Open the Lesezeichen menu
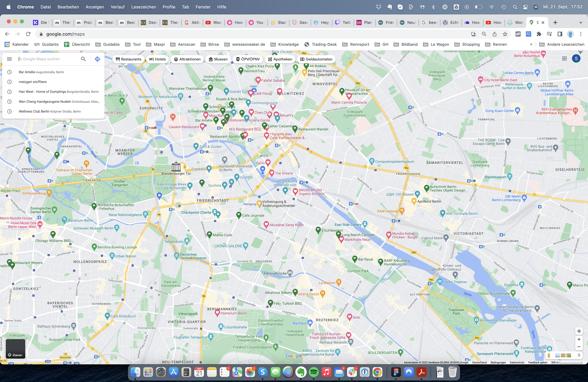This screenshot has height=382, width=588. pyautogui.click(x=144, y=7)
